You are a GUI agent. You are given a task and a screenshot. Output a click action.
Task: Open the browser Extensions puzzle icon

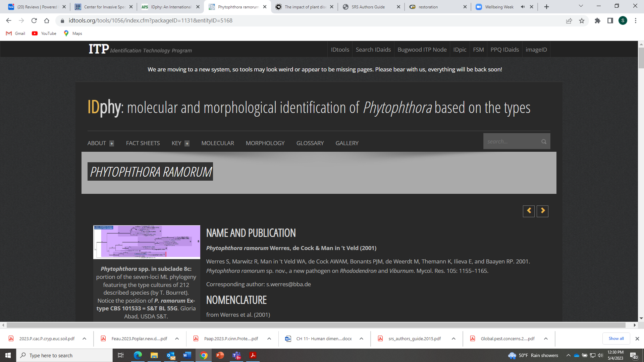pos(597,21)
